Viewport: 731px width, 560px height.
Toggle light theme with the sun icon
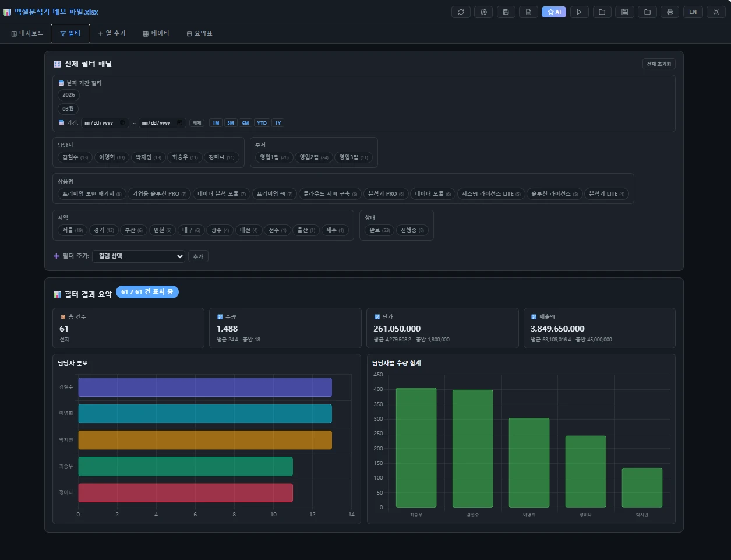click(x=716, y=12)
